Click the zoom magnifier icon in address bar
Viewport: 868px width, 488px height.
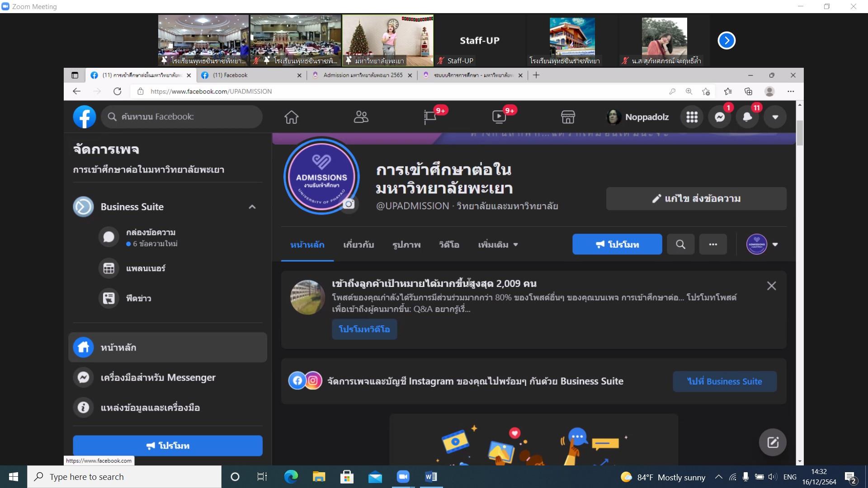pos(689,91)
